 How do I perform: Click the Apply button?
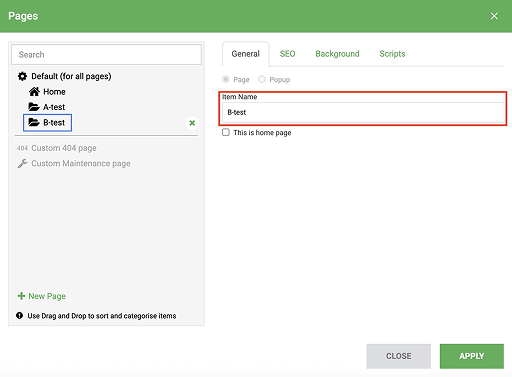click(472, 356)
